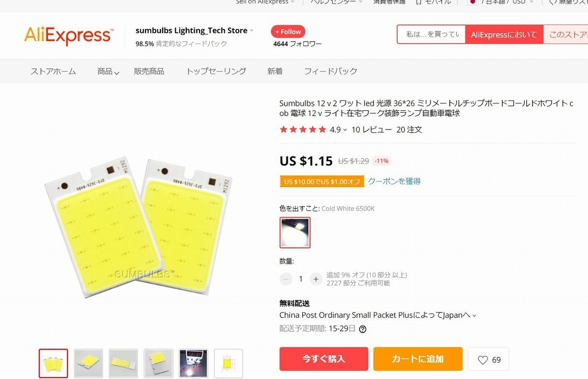Open the トップセーリング tab
The width and height of the screenshot is (588, 379).
[x=216, y=72]
